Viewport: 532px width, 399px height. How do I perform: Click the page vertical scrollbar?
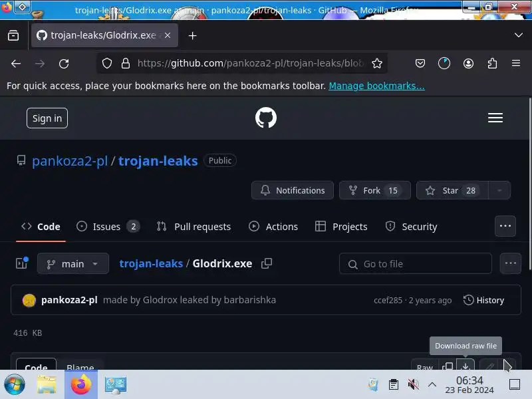pyautogui.click(x=530, y=184)
